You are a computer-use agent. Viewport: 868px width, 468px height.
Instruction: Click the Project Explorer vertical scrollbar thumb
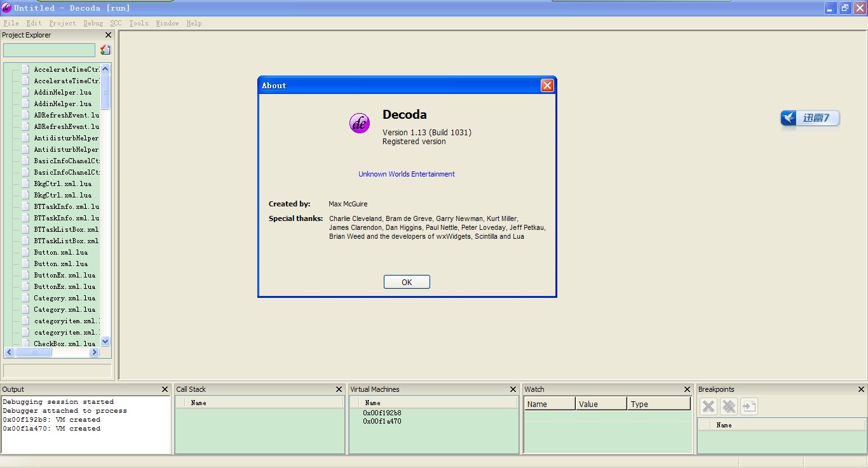coord(105,91)
